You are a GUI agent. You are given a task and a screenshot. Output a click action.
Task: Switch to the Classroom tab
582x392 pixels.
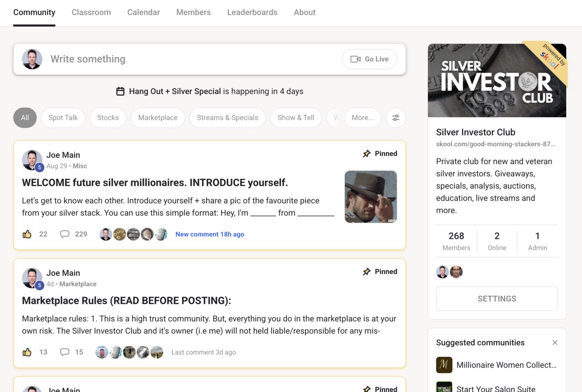coord(91,13)
